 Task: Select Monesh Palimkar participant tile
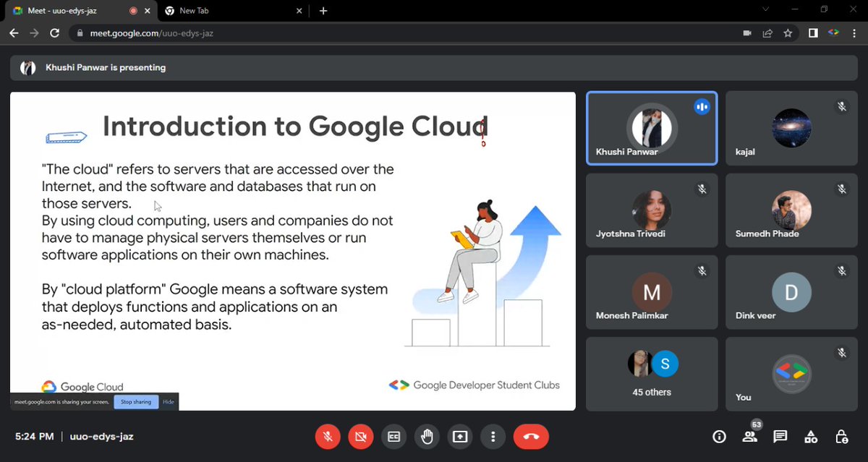click(652, 292)
